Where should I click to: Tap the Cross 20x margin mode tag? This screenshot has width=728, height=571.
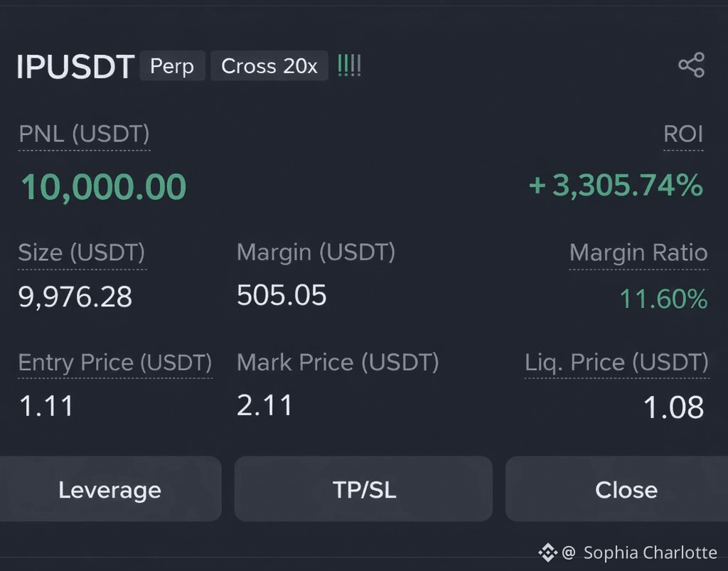(269, 66)
